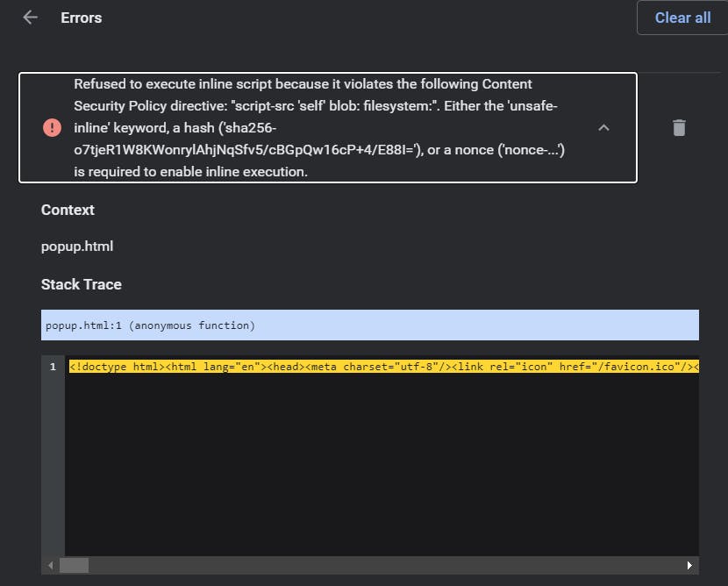Click line number 1 in the code gutter
The height and width of the screenshot is (586, 728).
tap(53, 367)
